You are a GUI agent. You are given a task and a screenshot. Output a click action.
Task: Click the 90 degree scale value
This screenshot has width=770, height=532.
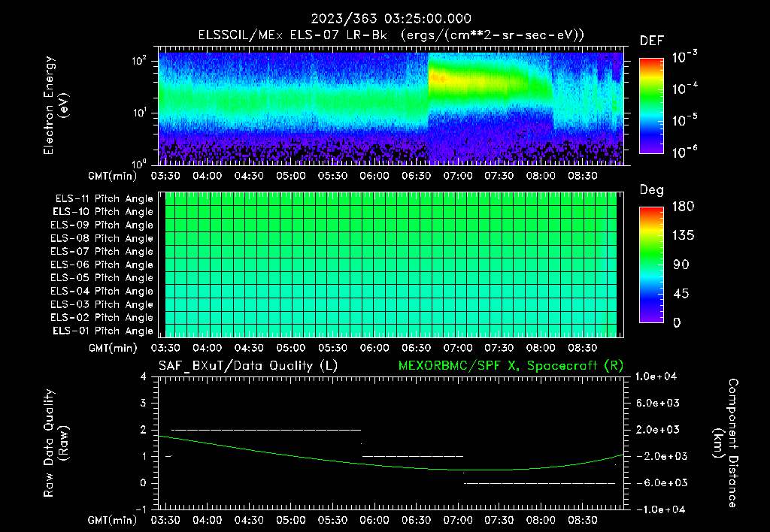tap(681, 264)
